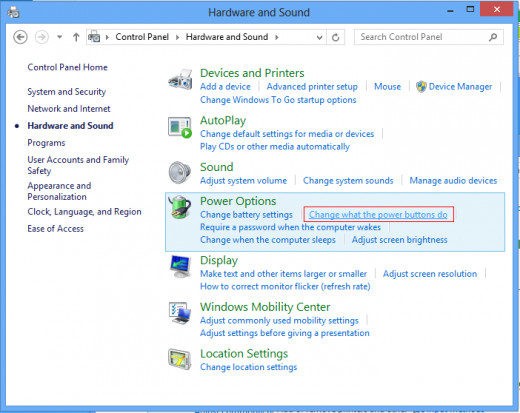Expand chevron before Control Panel breadcrumb

click(x=107, y=37)
